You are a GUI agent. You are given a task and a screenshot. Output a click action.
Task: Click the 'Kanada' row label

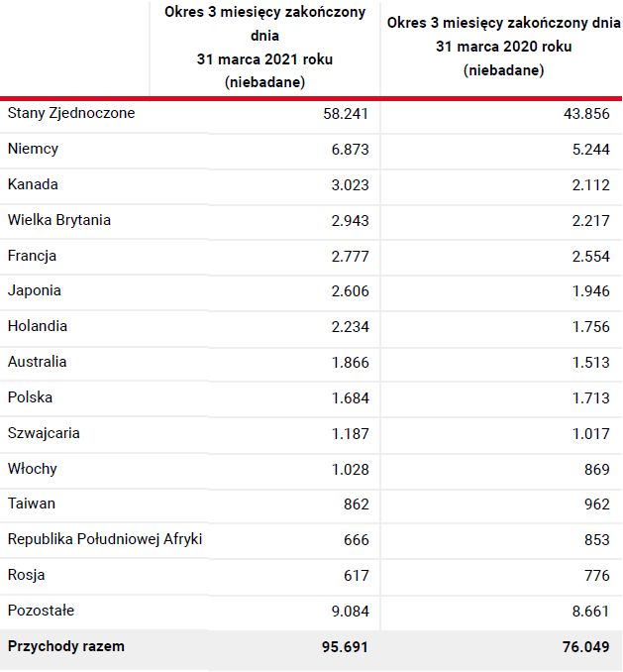[33, 184]
